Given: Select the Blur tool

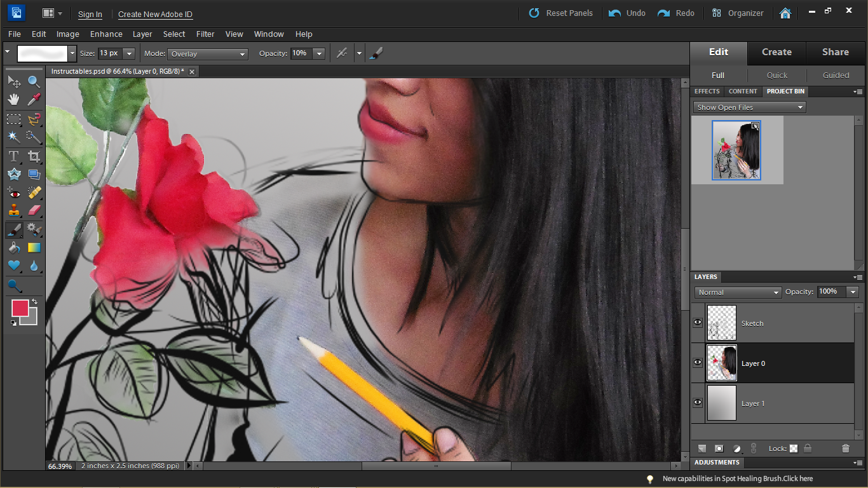Looking at the screenshot, I should [34, 266].
